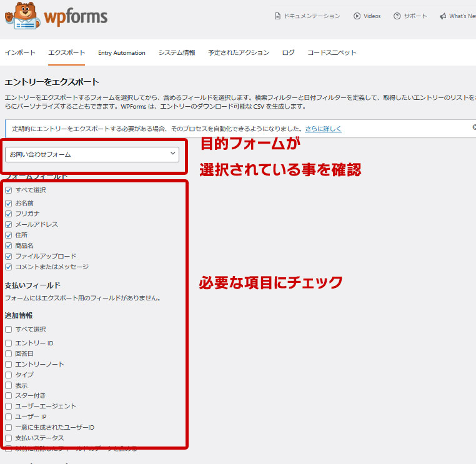The width and height of the screenshot is (476, 464).
Task: Click the WPForms bear logo
Action: [22, 16]
